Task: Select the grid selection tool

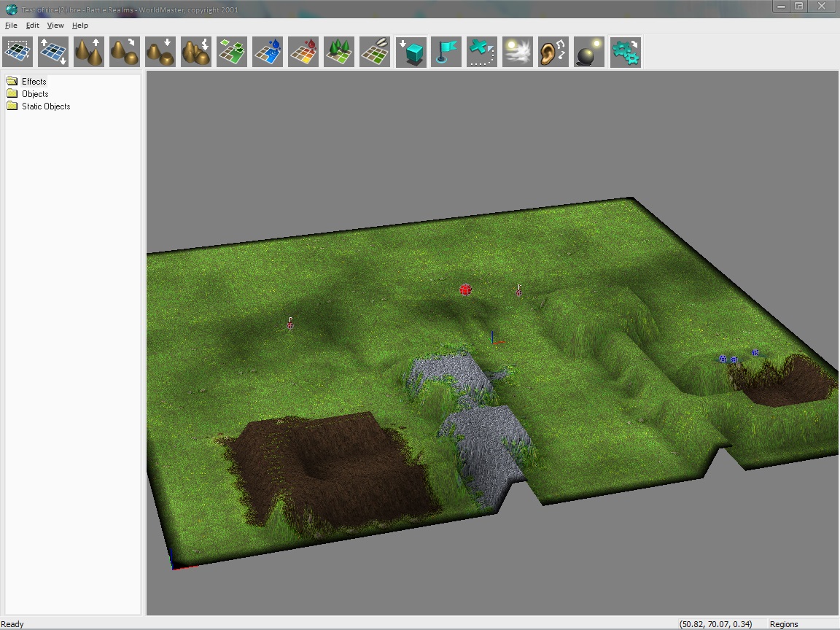Action: point(17,52)
